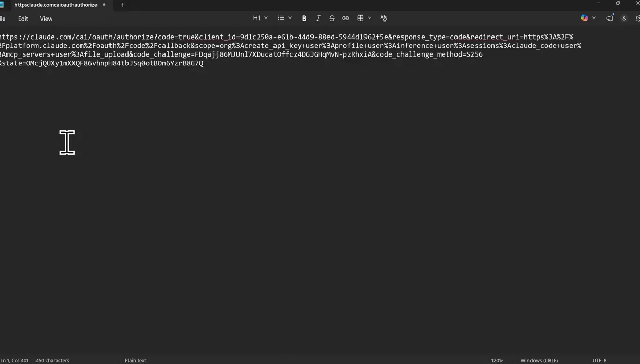Open the File menu
640x364 pixels.
[3, 19]
